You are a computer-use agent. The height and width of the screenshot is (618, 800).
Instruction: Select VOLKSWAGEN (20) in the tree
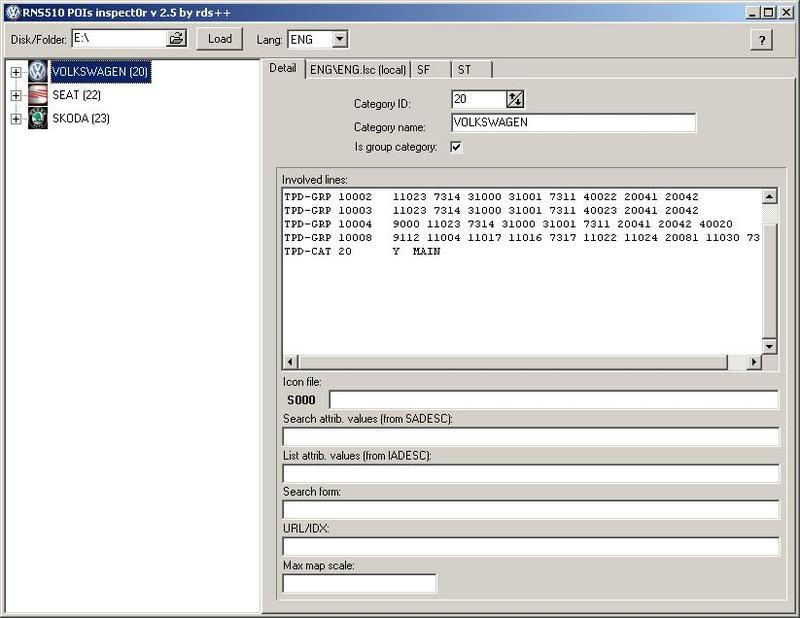tap(101, 71)
